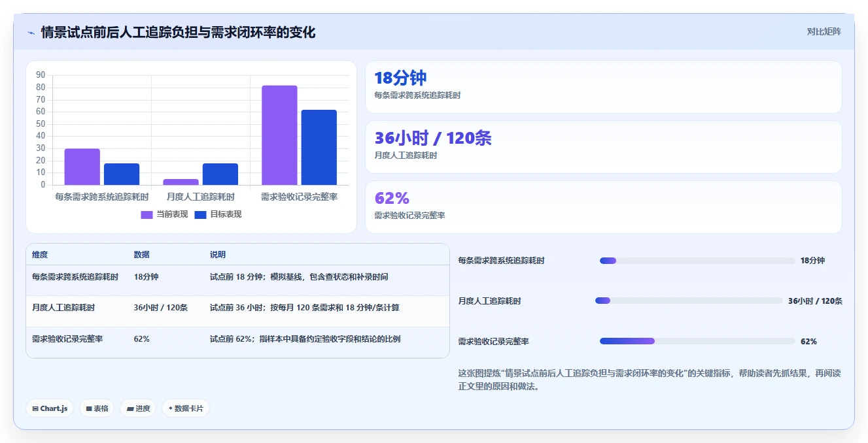This screenshot has width=868, height=443.
Task: Click the 数据卡片 tag chip
Action: pyautogui.click(x=186, y=408)
